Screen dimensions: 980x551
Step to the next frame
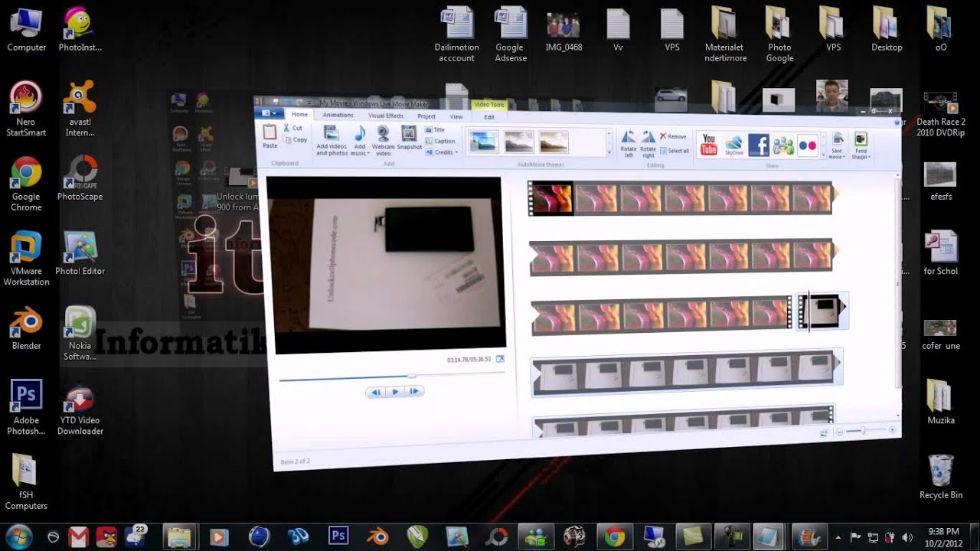coord(414,392)
